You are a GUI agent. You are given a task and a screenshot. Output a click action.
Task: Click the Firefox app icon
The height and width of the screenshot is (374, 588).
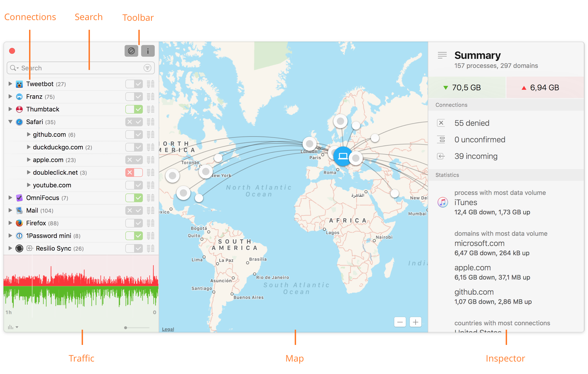19,223
